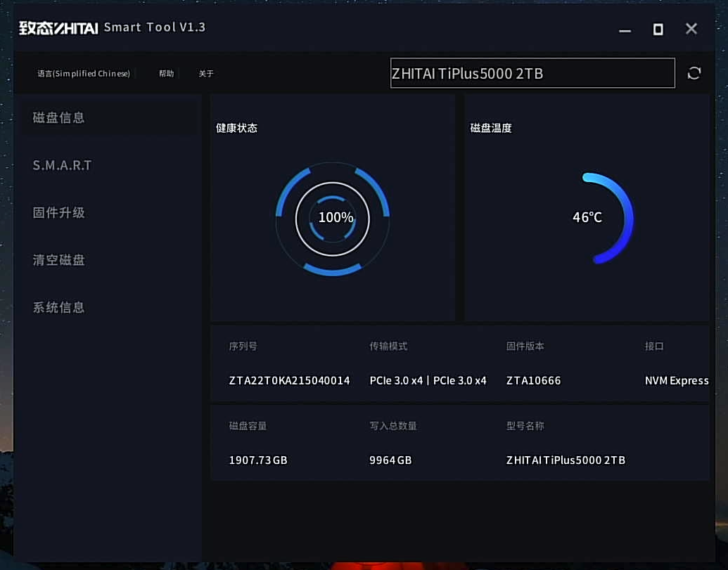Click the NVM Express interface value
Image resolution: width=728 pixels, height=570 pixels.
[677, 381]
